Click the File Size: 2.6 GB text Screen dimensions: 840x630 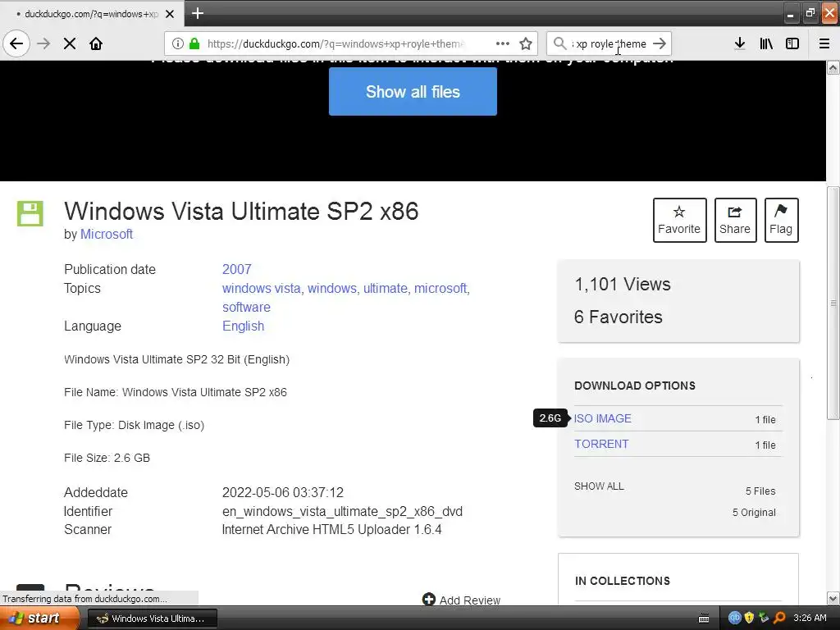click(107, 458)
